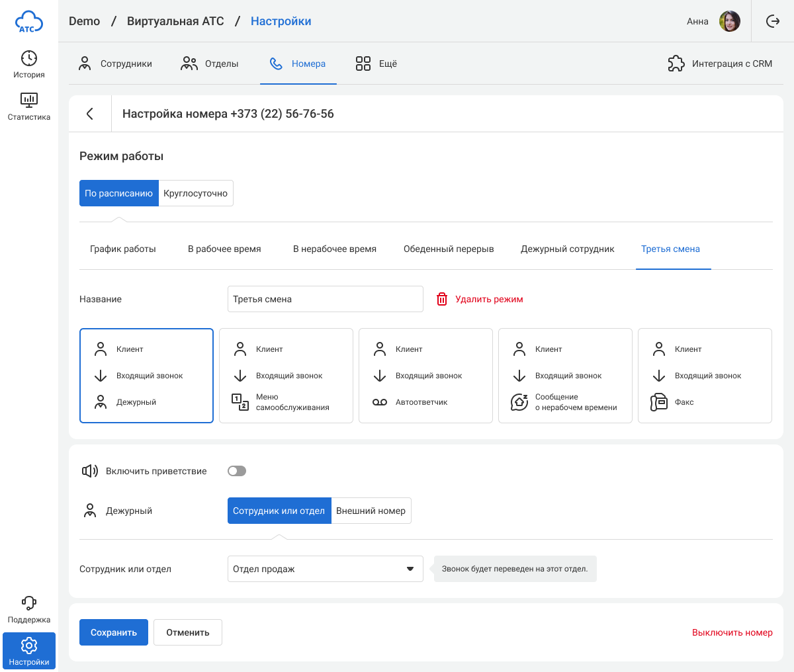Open CRM integration puzzle icon
This screenshot has height=672, width=794.
[676, 63]
